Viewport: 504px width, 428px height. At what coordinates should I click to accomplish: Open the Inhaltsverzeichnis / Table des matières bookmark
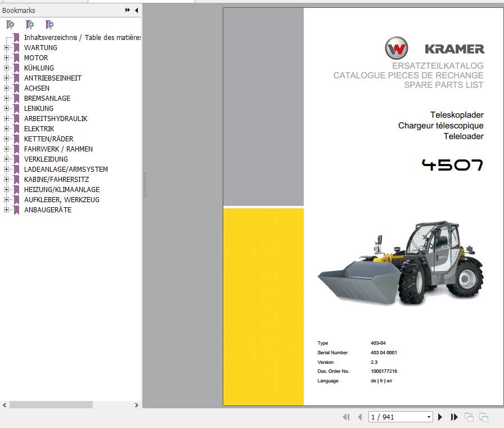(x=82, y=38)
